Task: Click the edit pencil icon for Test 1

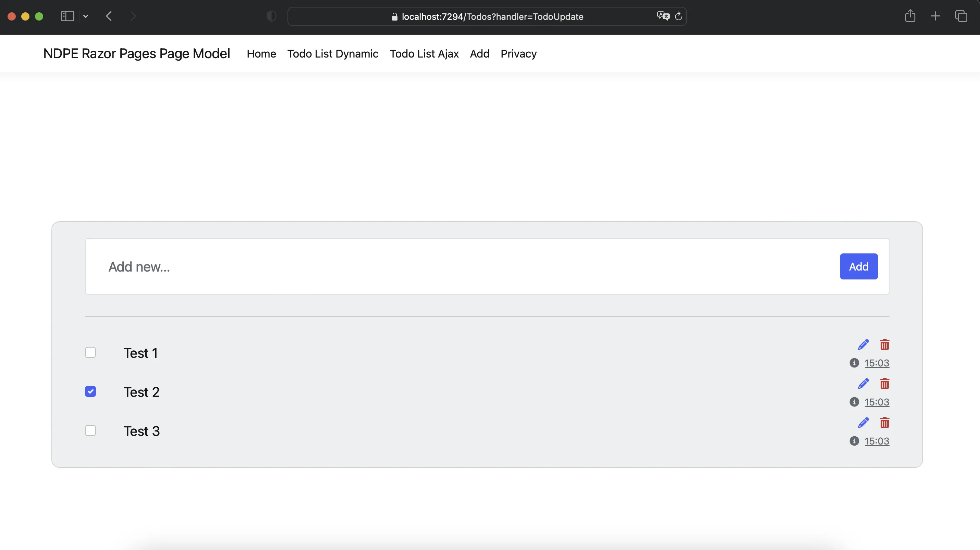Action: (863, 345)
